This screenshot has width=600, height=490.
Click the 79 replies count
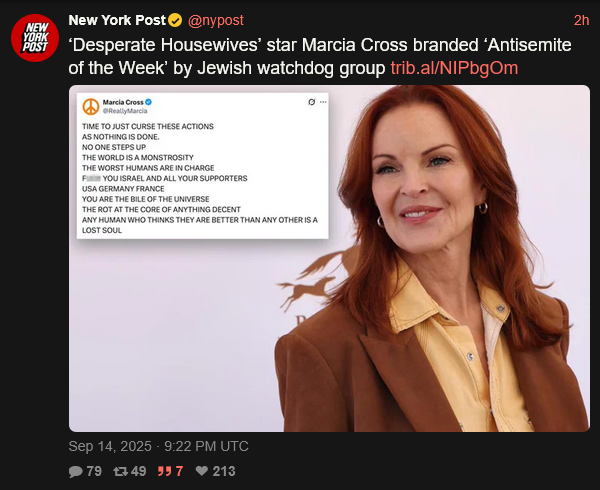[94, 471]
